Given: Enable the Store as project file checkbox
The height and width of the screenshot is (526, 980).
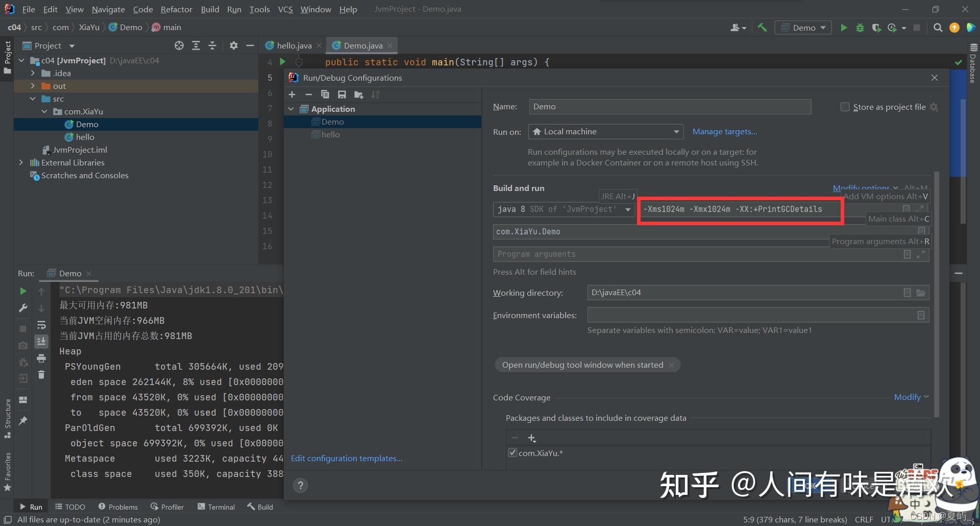Looking at the screenshot, I should pyautogui.click(x=845, y=107).
